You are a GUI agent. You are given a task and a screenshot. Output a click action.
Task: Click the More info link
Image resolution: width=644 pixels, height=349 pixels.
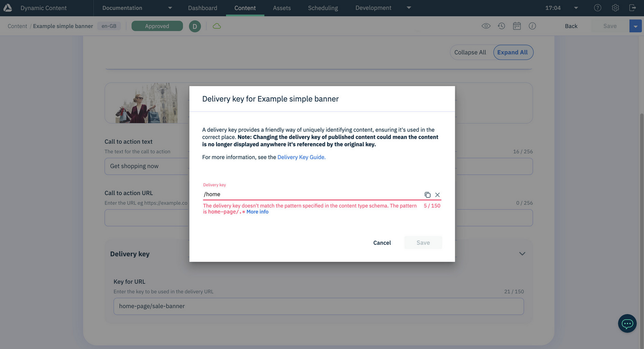coord(257,212)
